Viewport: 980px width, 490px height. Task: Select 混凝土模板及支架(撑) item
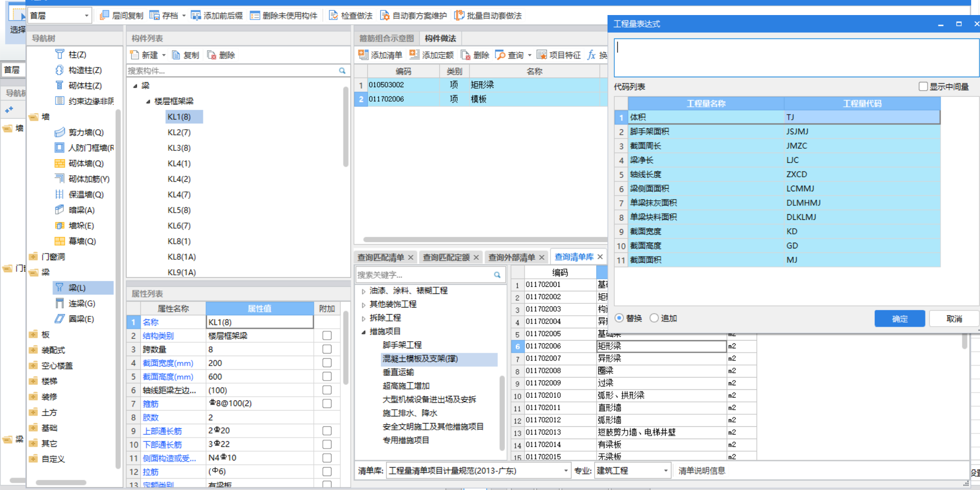[x=420, y=359]
